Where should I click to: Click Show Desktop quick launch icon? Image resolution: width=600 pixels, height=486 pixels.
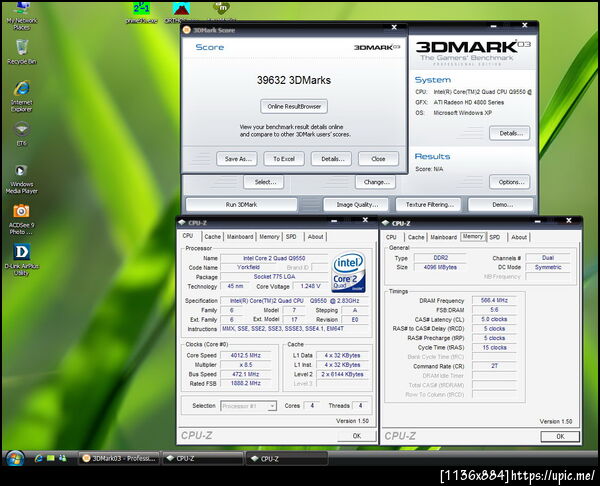tap(51, 458)
